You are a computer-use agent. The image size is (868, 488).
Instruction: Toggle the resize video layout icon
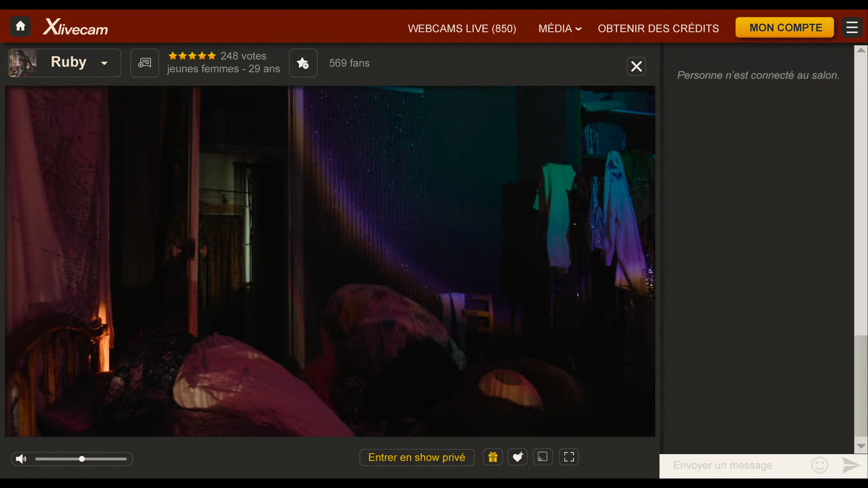(x=542, y=457)
